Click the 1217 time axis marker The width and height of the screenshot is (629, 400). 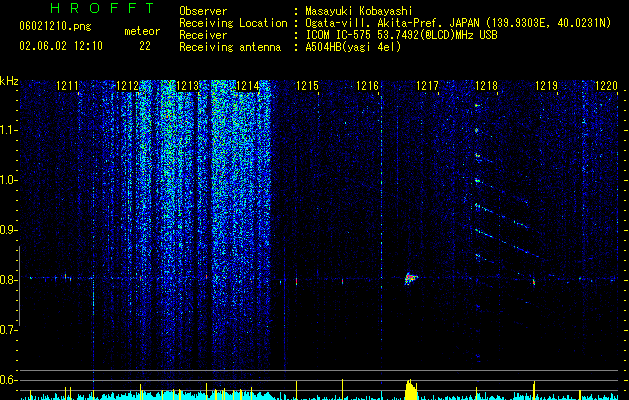[x=427, y=85]
